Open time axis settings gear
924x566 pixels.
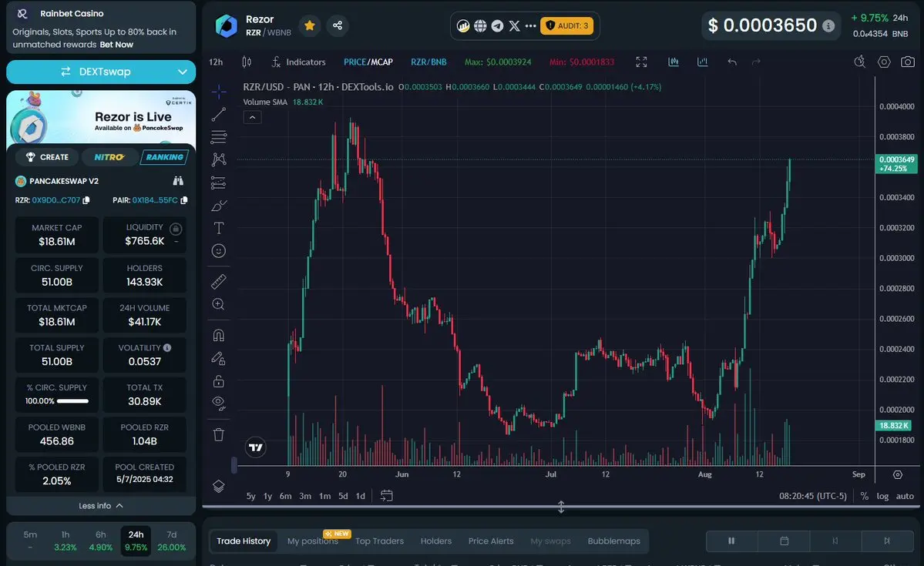[898, 474]
